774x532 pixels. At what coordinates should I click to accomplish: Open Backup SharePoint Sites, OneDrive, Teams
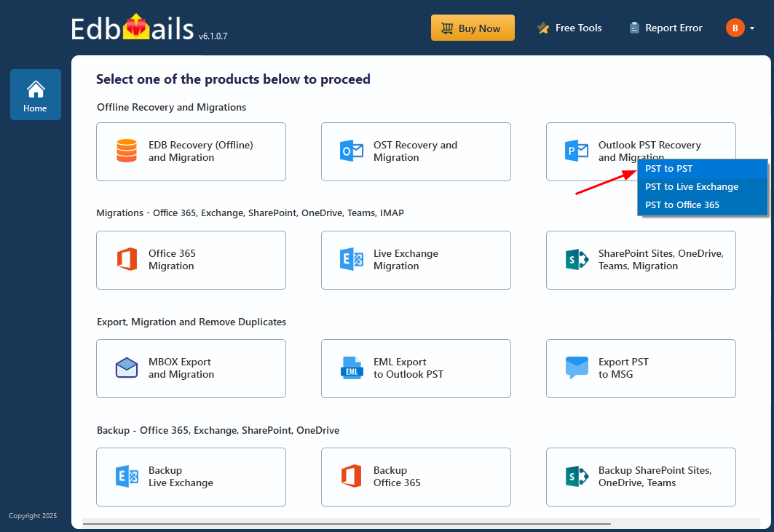[641, 477]
